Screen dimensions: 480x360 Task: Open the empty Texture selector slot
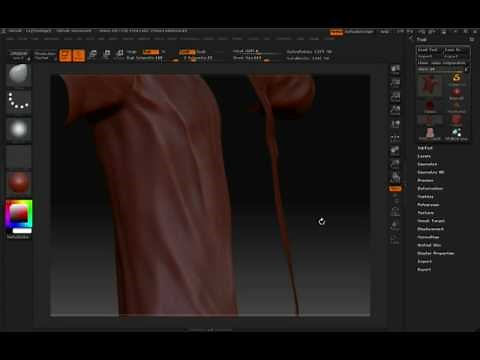click(x=19, y=156)
